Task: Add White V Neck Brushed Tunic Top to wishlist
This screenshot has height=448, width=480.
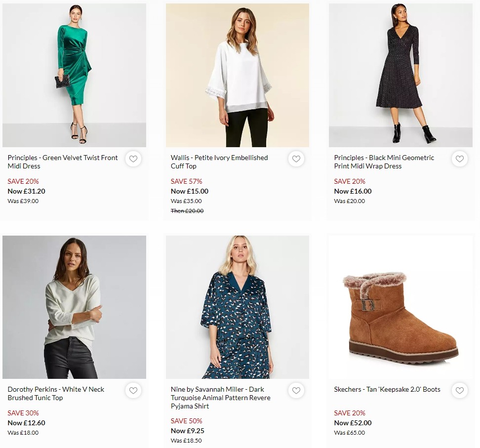Action: [x=133, y=391]
